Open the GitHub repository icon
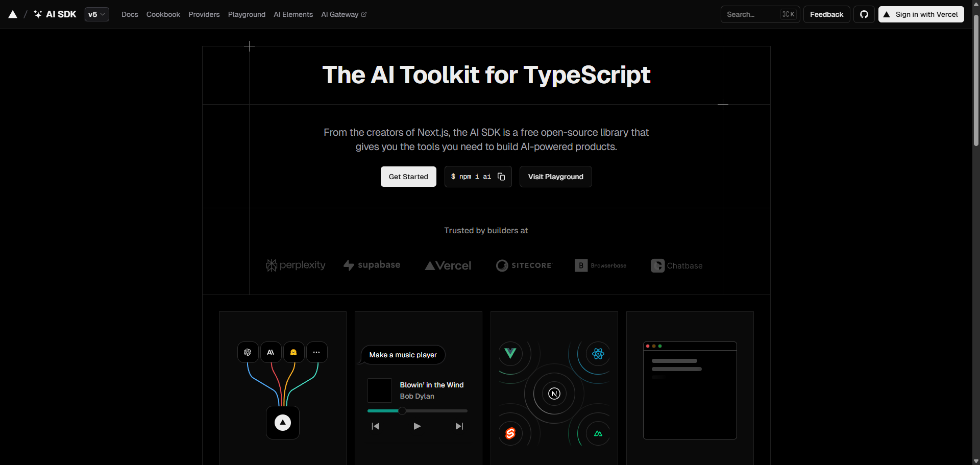The image size is (980, 465). pos(864,14)
